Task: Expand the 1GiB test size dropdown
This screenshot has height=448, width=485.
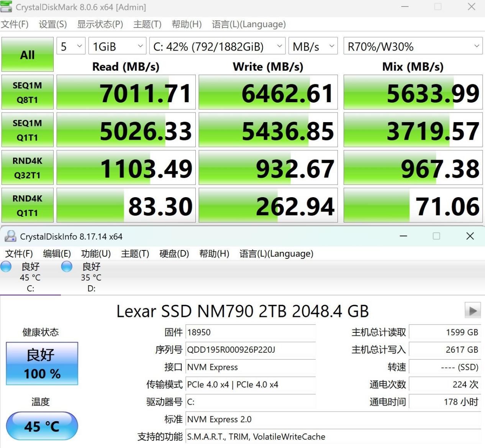Action: point(117,47)
